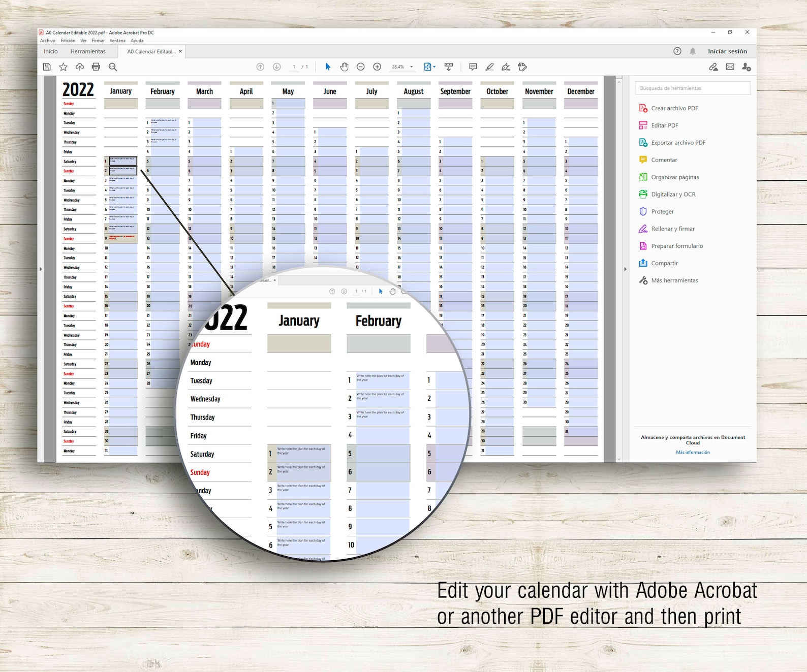Close the A0 Calendar Editable tab
The height and width of the screenshot is (672, 807).
[180, 51]
